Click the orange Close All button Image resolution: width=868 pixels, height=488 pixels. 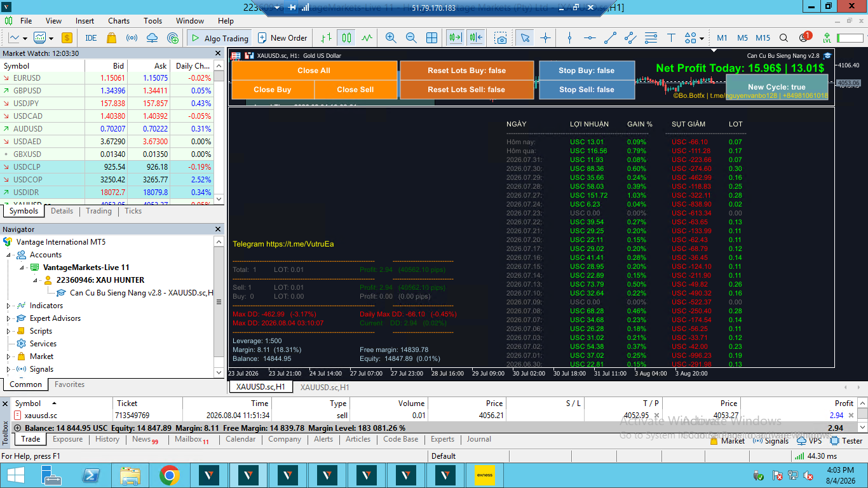click(x=315, y=71)
